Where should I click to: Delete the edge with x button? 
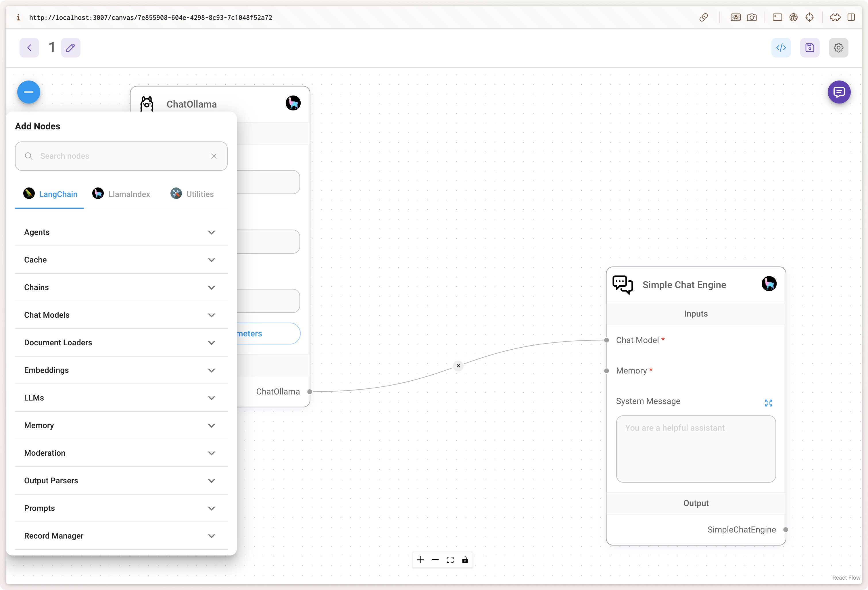pos(458,366)
